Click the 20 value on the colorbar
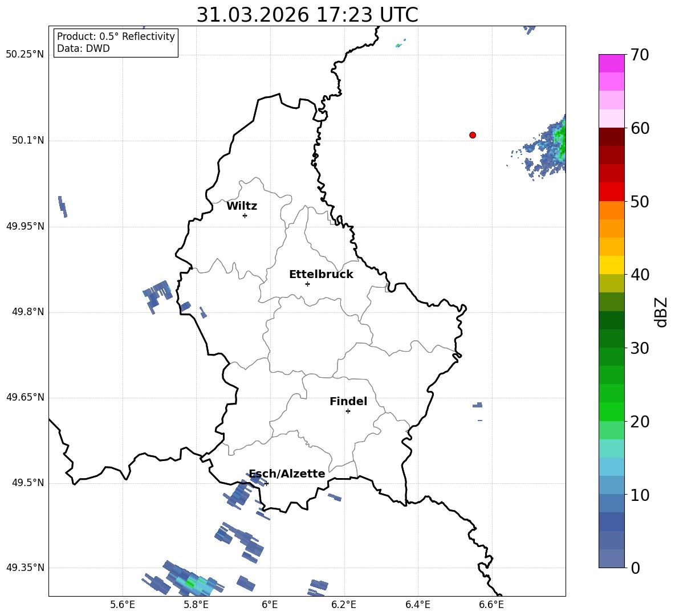 640,422
